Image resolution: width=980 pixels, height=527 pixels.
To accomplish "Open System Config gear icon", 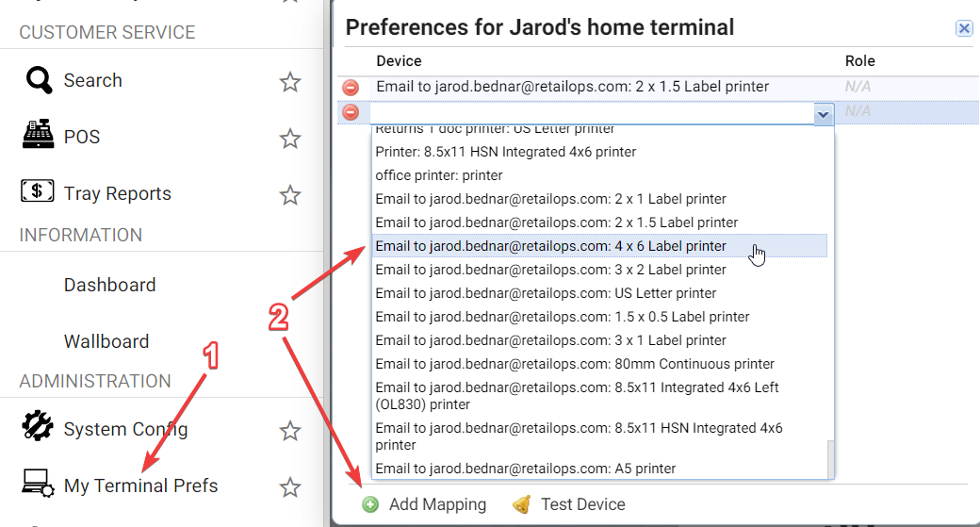I will (38, 426).
